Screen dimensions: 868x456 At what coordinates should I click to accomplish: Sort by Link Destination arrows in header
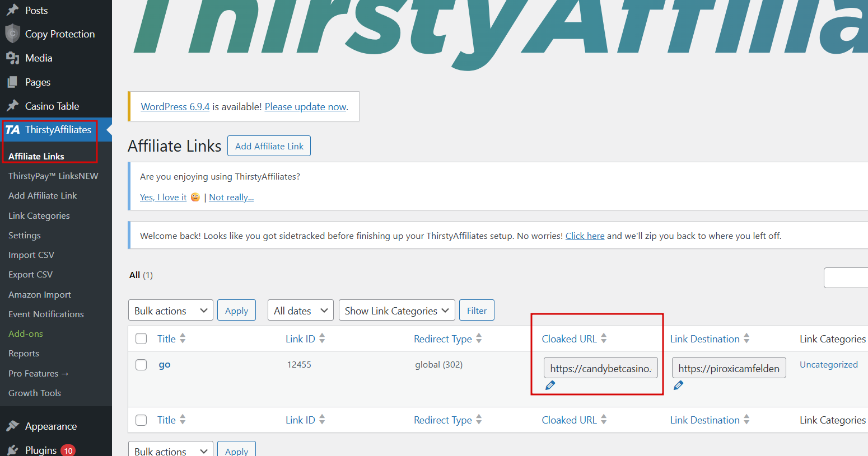point(746,339)
